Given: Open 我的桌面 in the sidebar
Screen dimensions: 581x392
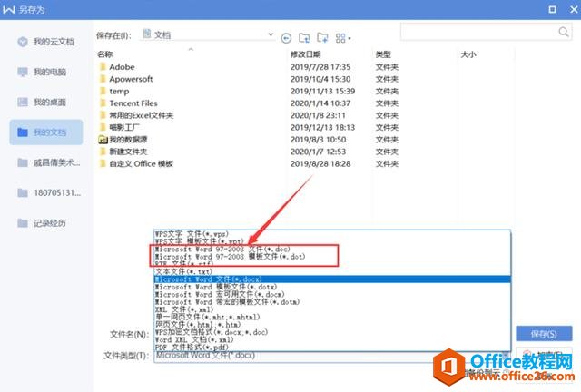Looking at the screenshot, I should (46, 102).
